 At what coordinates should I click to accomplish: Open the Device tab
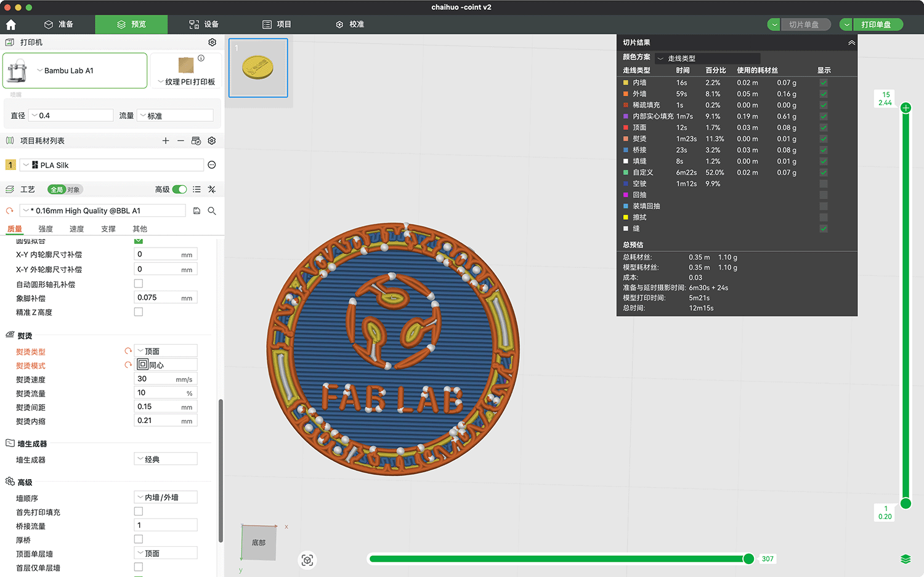pos(204,25)
